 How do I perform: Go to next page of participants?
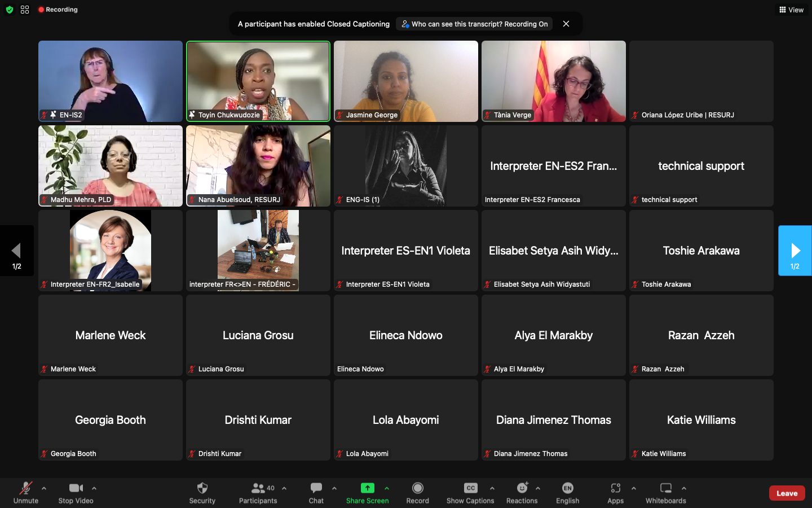point(795,251)
